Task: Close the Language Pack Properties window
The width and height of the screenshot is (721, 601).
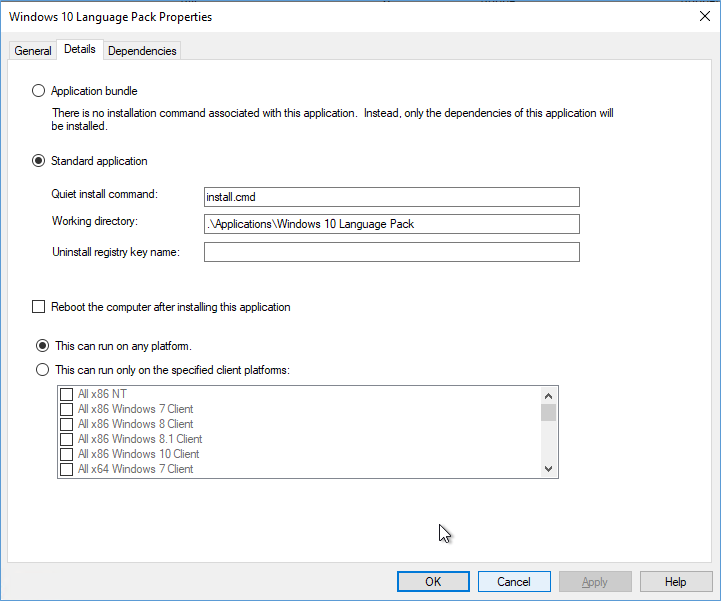Action: pos(704,17)
